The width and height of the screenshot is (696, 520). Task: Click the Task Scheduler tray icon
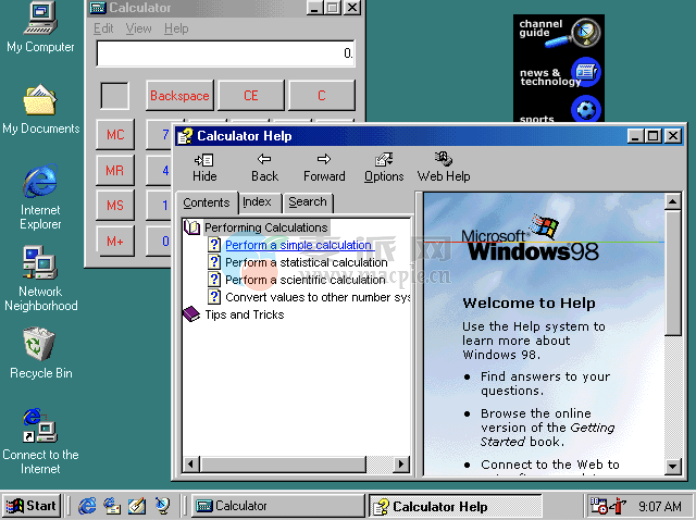click(598, 506)
